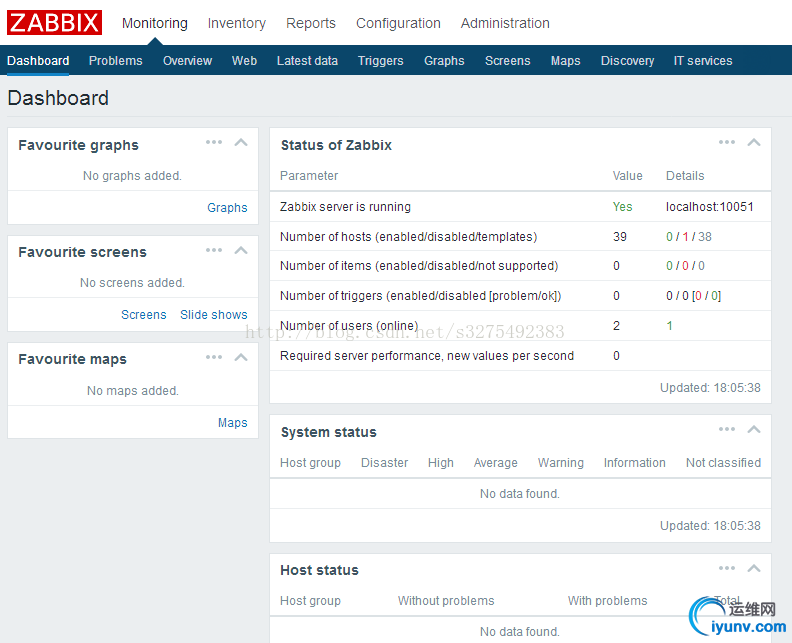Click the 'Number of triggers' parameter row
The image size is (792, 643).
[520, 295]
